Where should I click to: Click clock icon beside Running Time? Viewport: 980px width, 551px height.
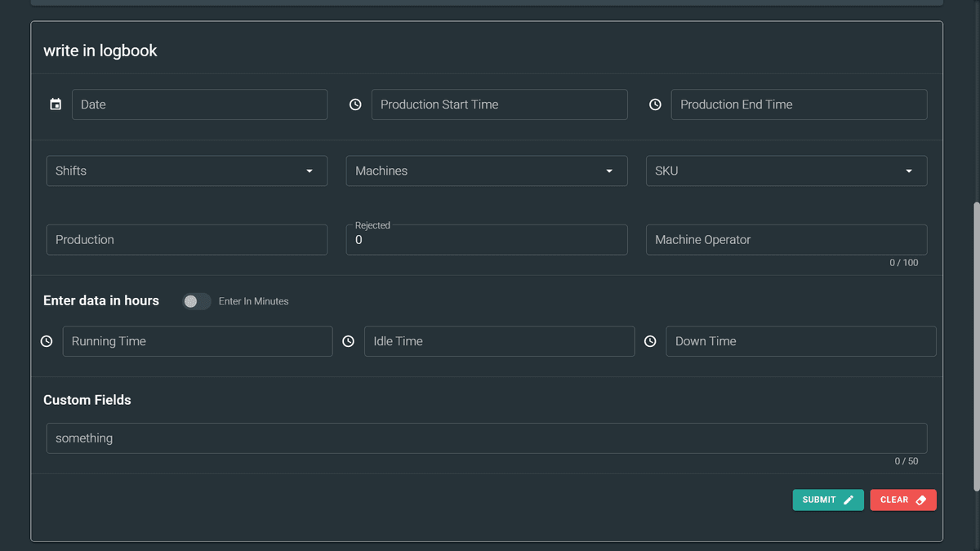coord(47,341)
